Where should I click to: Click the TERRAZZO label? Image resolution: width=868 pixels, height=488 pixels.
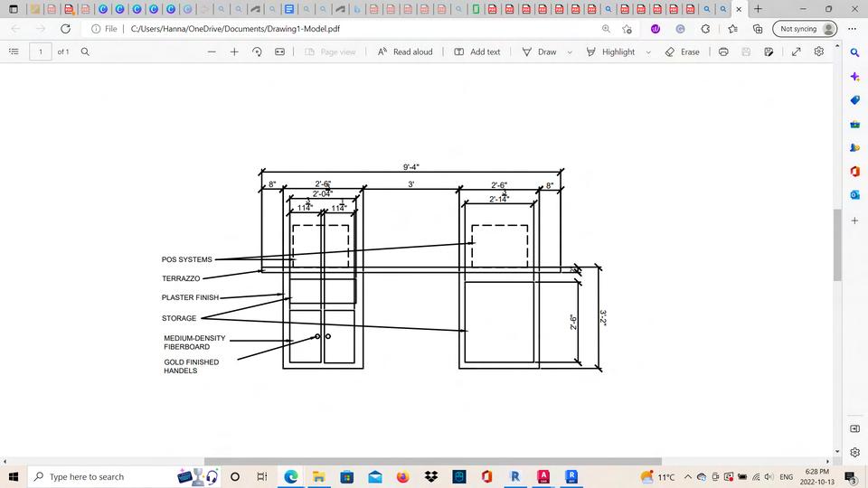[x=181, y=278]
